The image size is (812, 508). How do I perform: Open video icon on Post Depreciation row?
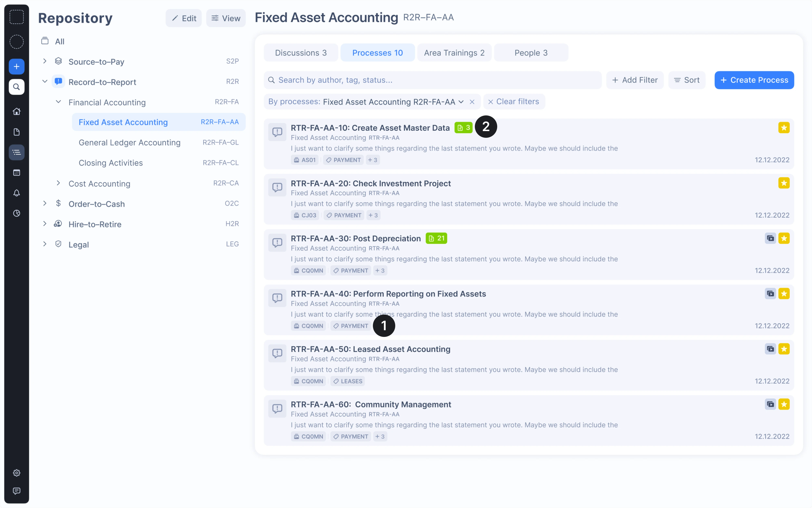[x=770, y=238]
